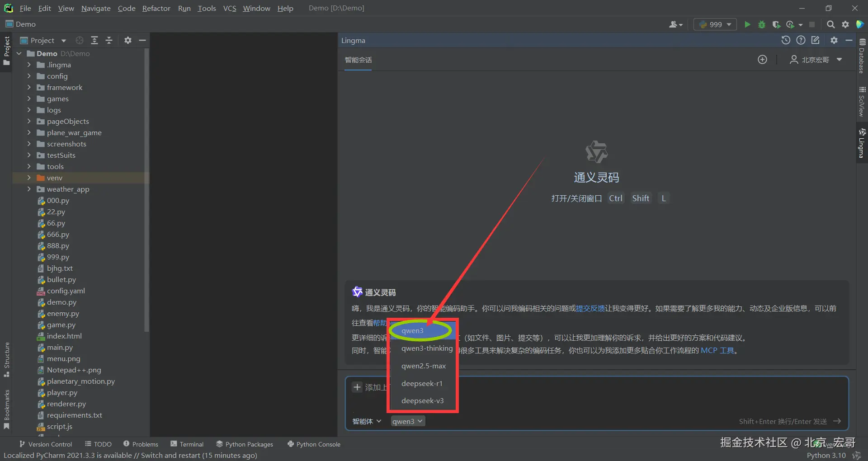The width and height of the screenshot is (868, 461).
Task: Open the VCS menu
Action: pos(230,8)
